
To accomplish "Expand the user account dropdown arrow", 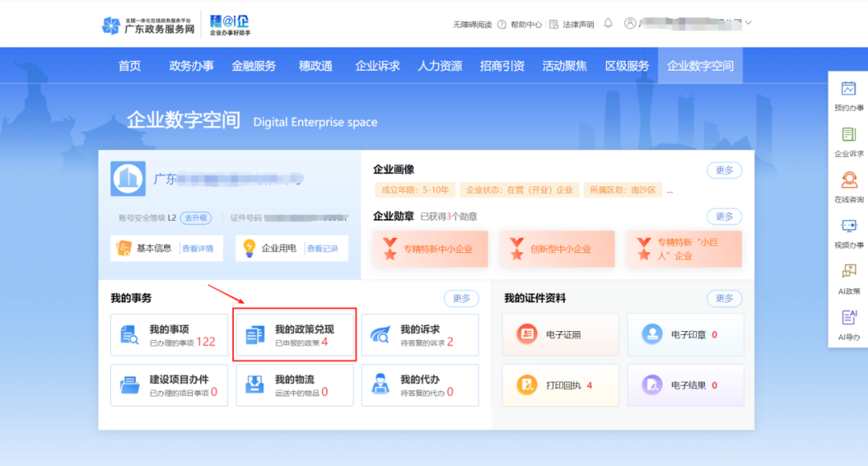I will click(x=748, y=23).
